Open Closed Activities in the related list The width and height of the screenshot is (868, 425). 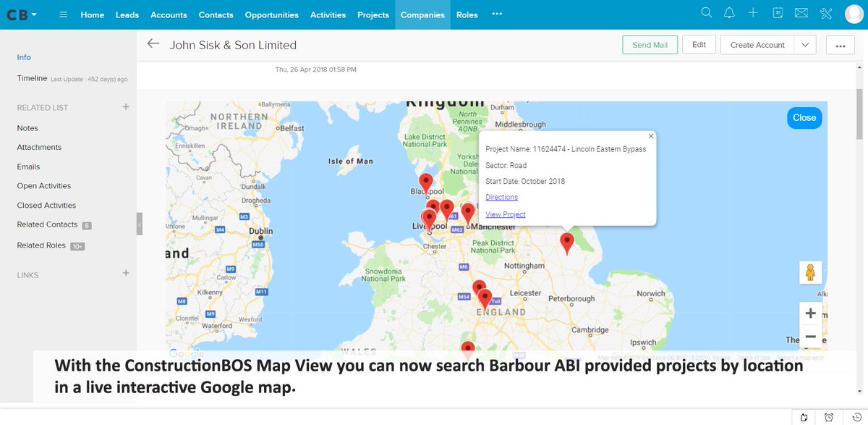[x=46, y=206]
